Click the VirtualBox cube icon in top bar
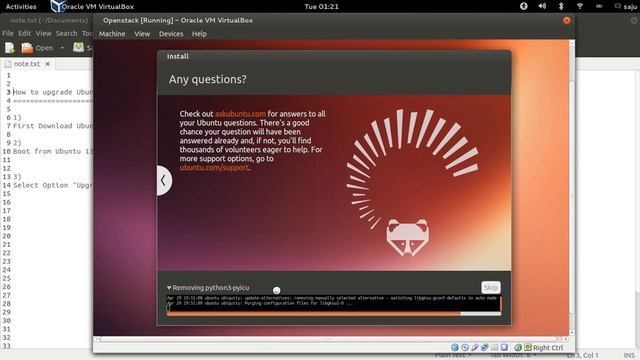The image size is (640, 360). (x=58, y=6)
